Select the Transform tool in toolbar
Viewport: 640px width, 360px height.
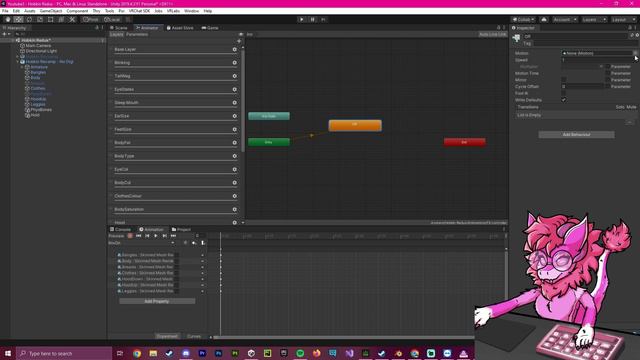coord(61,19)
